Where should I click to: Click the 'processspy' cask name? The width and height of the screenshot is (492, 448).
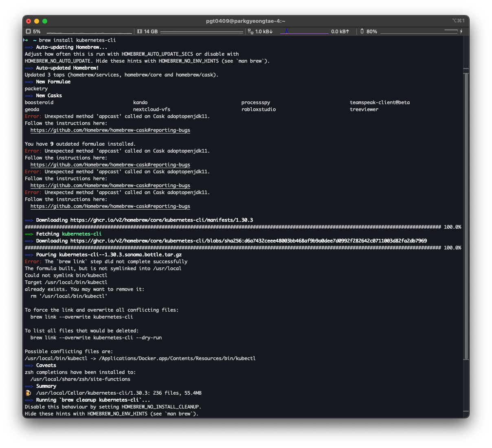256,103
